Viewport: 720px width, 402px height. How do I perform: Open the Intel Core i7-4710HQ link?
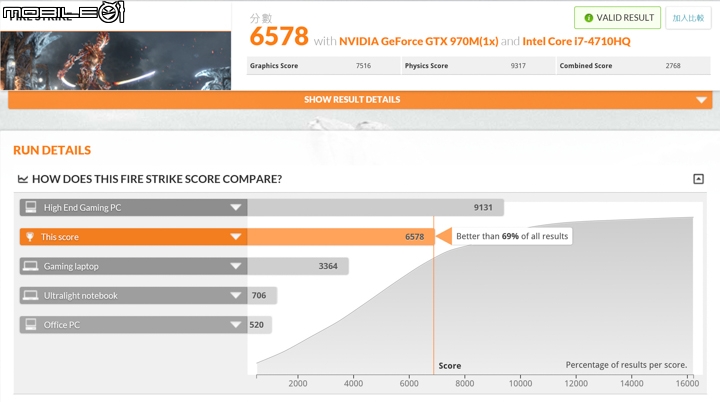(x=576, y=41)
